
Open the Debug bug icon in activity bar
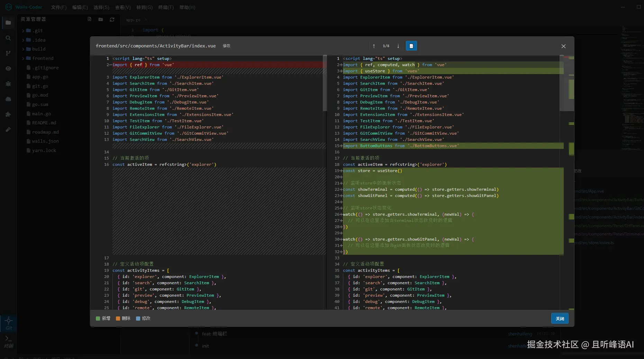click(8, 84)
